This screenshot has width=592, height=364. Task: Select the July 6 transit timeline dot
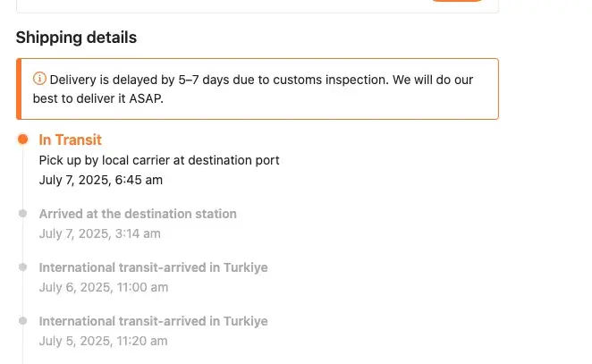pos(22,267)
